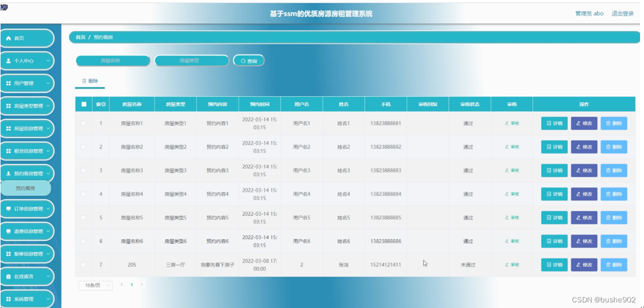
Task: Expand 订单信息管理 chevron in sidebar
Action: [48, 209]
